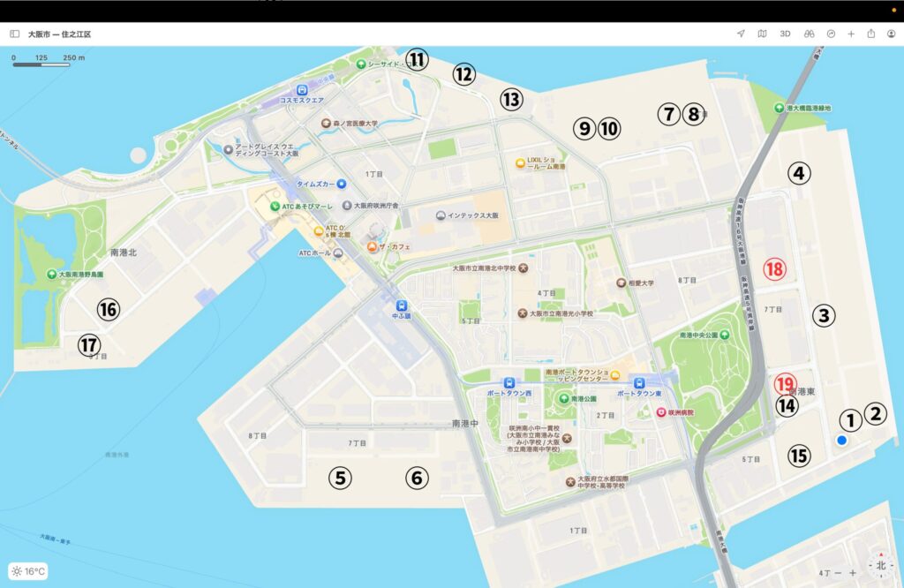Click the インテックス大阪 landmark icon
Image resolution: width=904 pixels, height=588 pixels.
(440, 215)
